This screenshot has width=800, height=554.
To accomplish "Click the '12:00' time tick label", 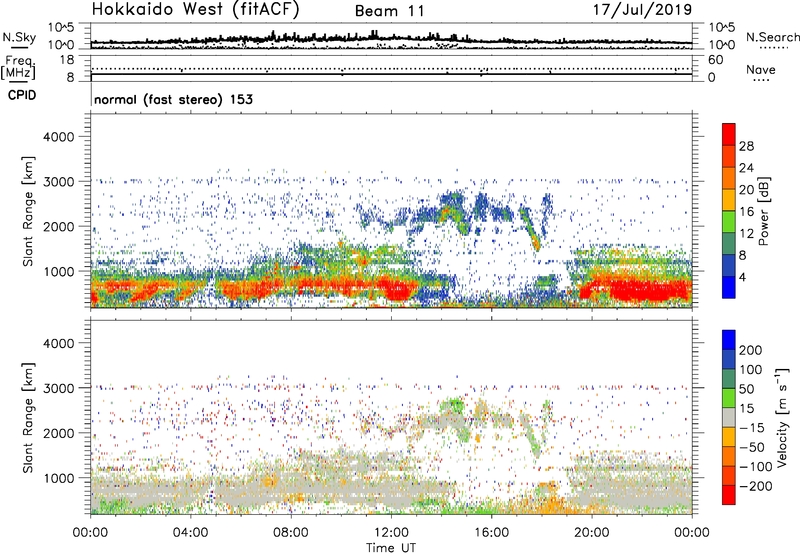I will (x=391, y=533).
